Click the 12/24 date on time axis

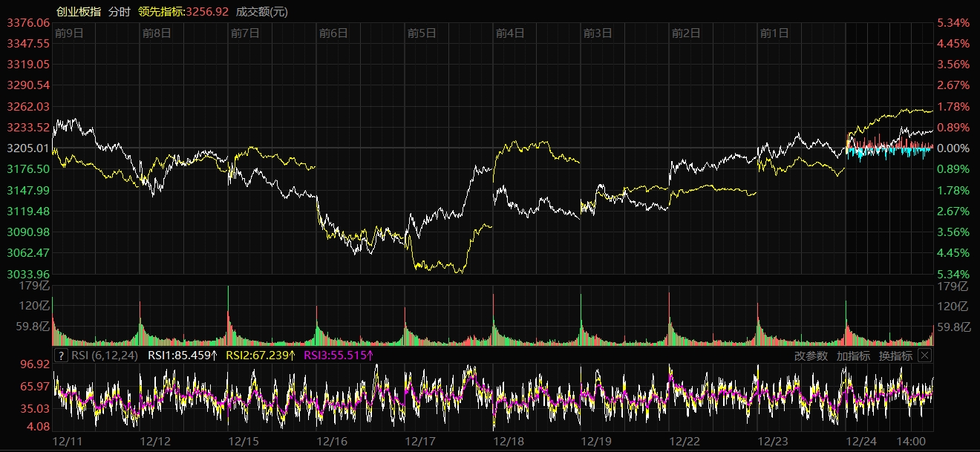861,441
